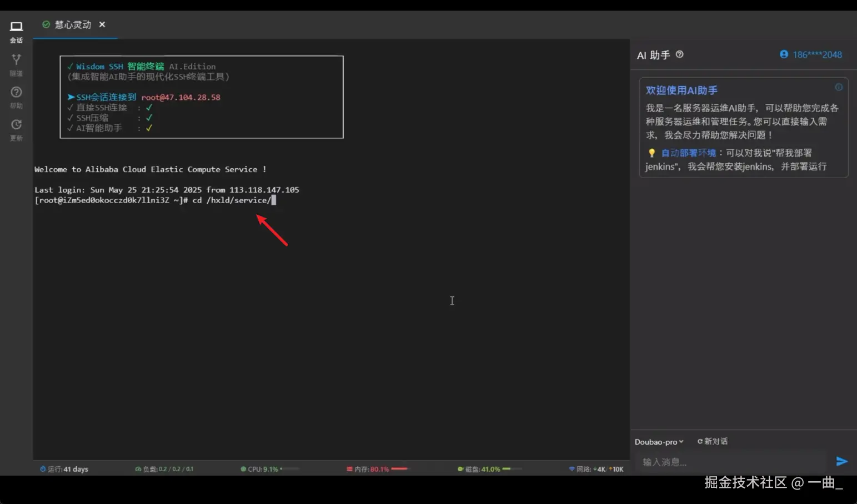Click the 更新 update sidebar icon
Screen dimensions: 857x504
click(x=16, y=130)
